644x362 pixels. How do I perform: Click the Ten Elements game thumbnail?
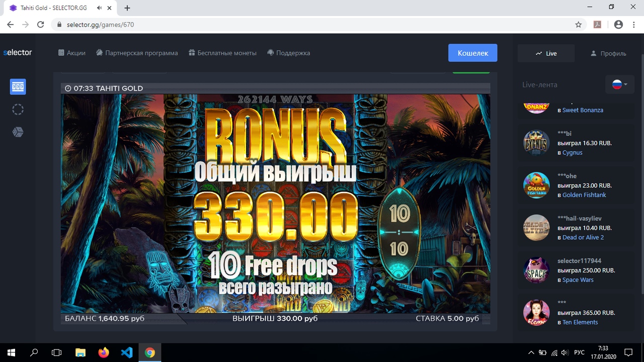536,312
